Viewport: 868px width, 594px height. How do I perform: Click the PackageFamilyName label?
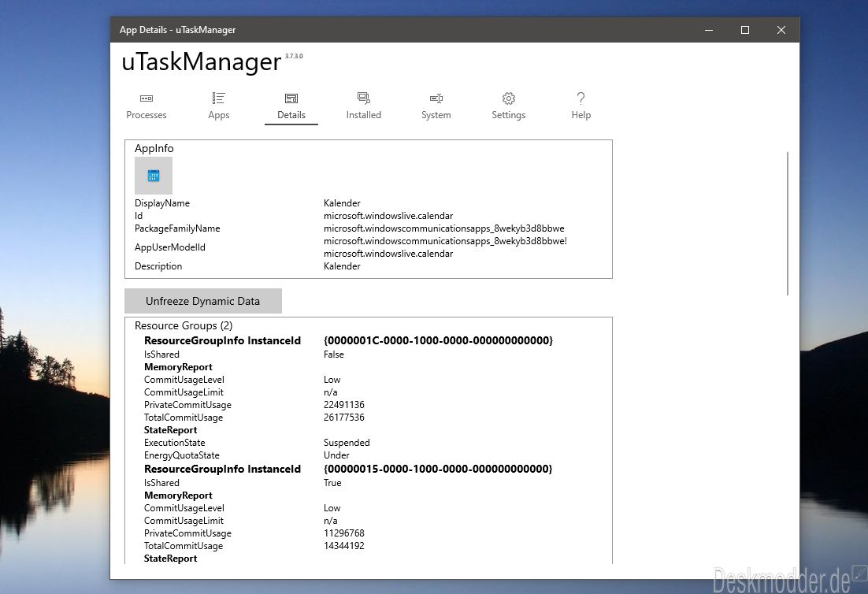click(x=177, y=228)
